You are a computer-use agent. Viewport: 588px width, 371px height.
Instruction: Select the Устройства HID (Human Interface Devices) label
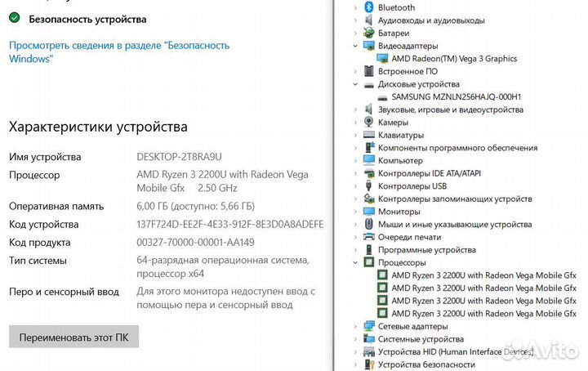456,352
